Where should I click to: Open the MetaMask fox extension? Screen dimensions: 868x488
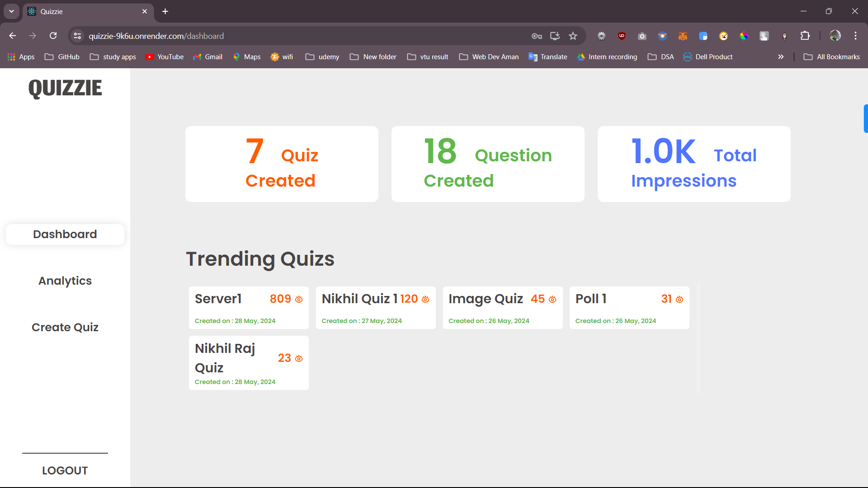(683, 36)
